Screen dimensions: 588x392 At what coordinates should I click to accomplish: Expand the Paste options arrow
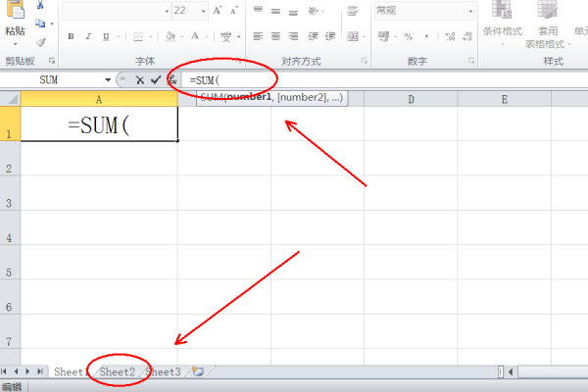coord(15,44)
